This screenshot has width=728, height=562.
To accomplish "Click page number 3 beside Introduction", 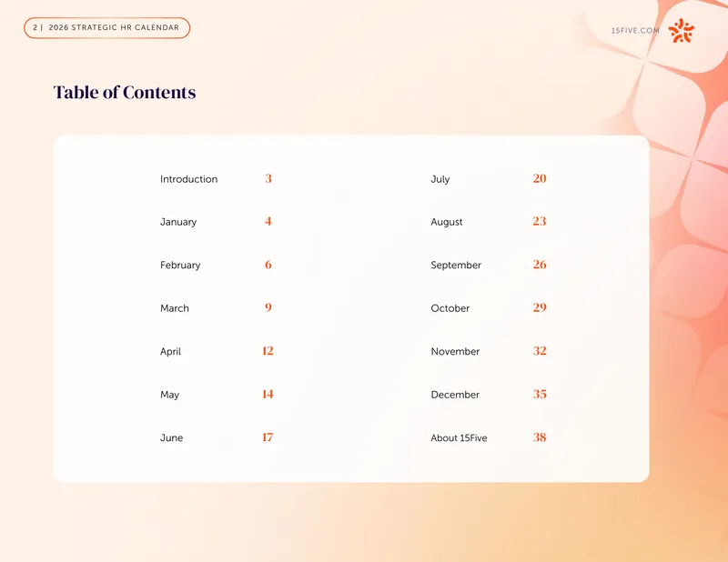I will [268, 178].
